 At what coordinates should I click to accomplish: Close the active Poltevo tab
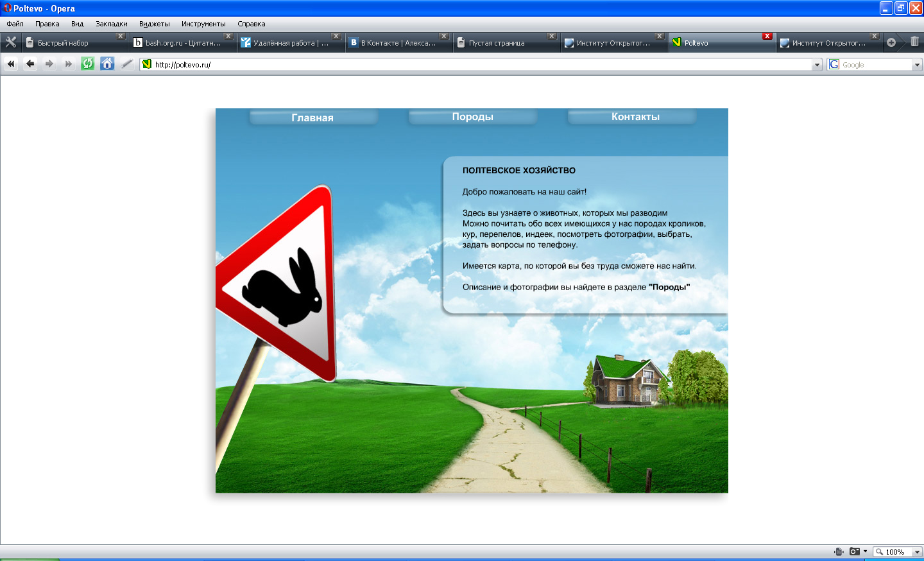tap(767, 36)
